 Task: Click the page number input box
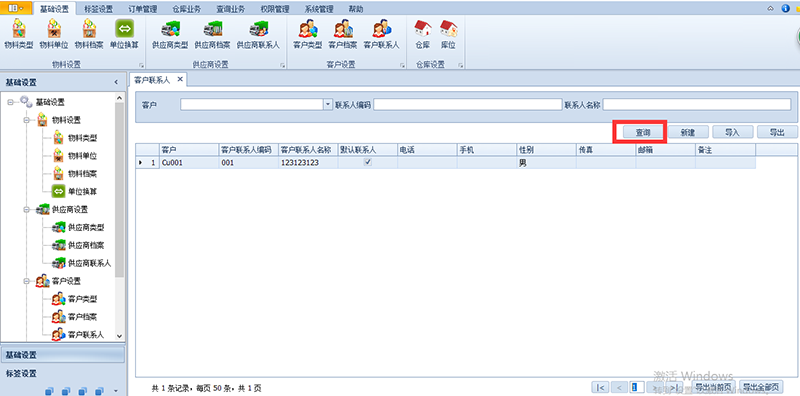[636, 387]
